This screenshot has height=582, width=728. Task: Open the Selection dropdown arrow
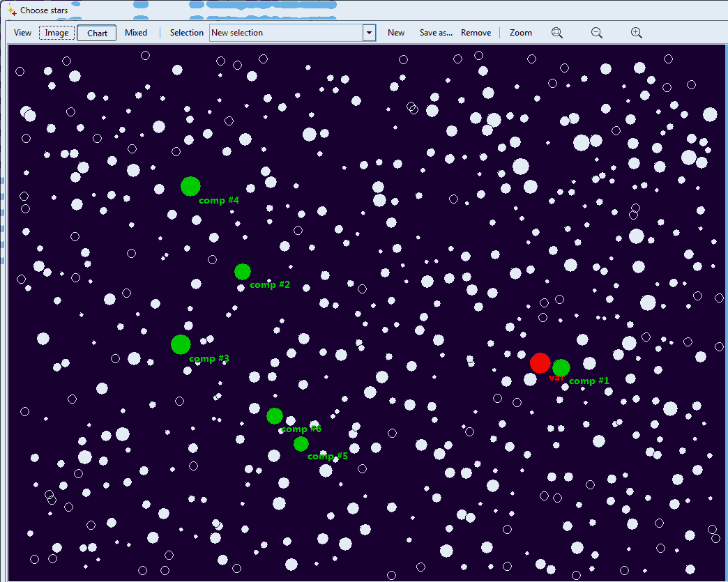point(369,33)
